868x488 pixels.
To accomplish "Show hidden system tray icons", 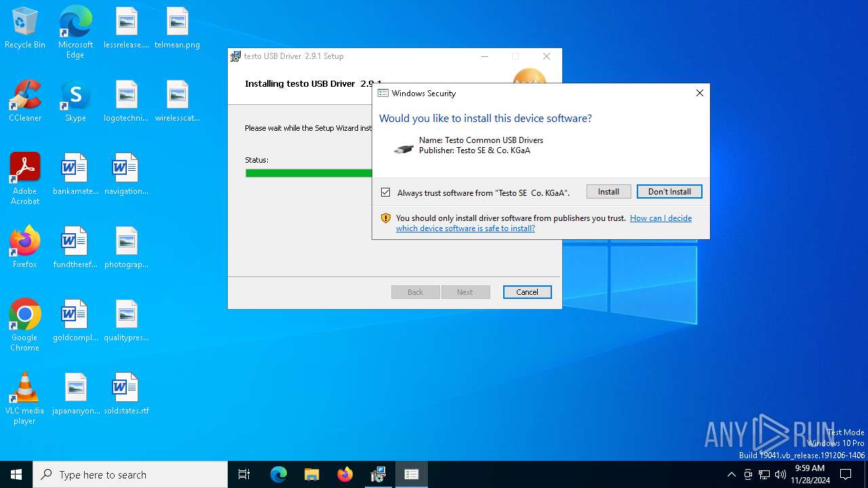I will [x=731, y=474].
